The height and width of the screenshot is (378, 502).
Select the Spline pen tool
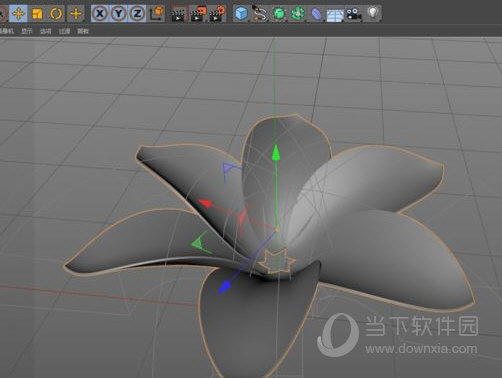260,14
